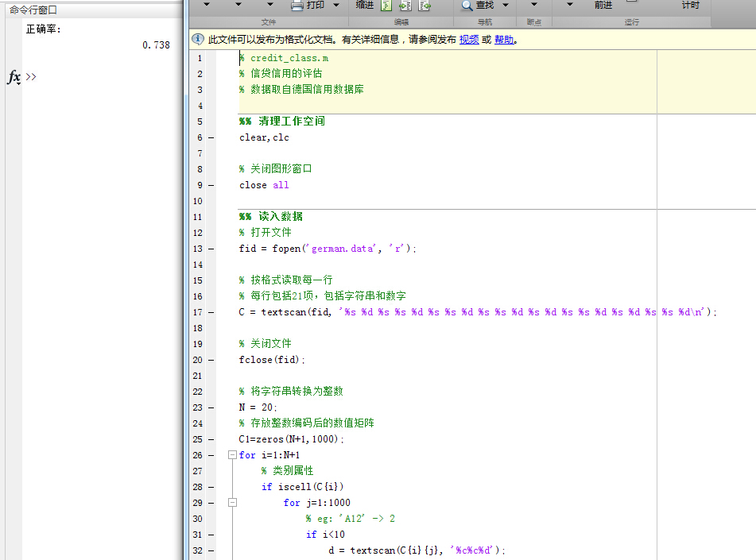Open the first dropdown arrow in 文件 group
The height and width of the screenshot is (560, 756).
(x=207, y=4)
